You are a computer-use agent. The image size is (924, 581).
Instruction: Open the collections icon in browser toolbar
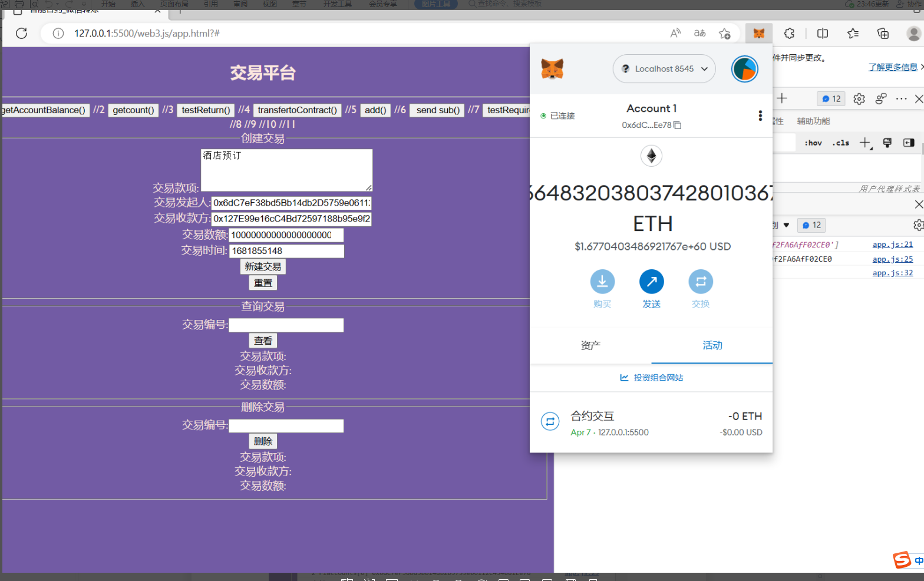(x=883, y=33)
